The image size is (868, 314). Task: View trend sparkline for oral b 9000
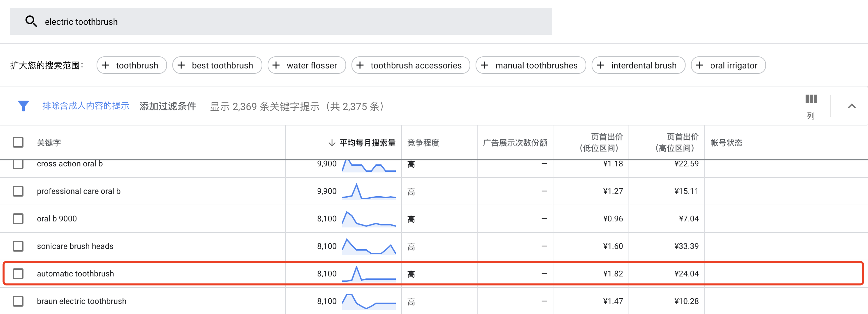(x=369, y=219)
